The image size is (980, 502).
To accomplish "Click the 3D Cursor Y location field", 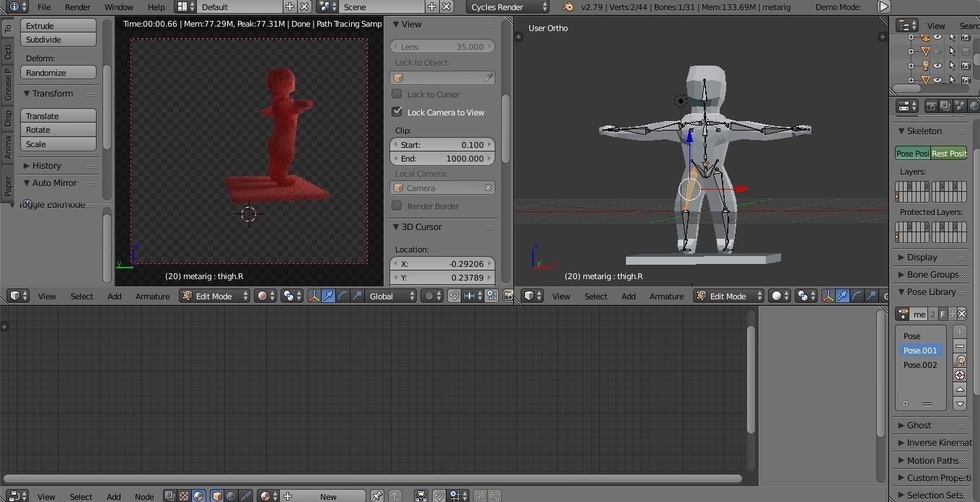I will pos(442,278).
